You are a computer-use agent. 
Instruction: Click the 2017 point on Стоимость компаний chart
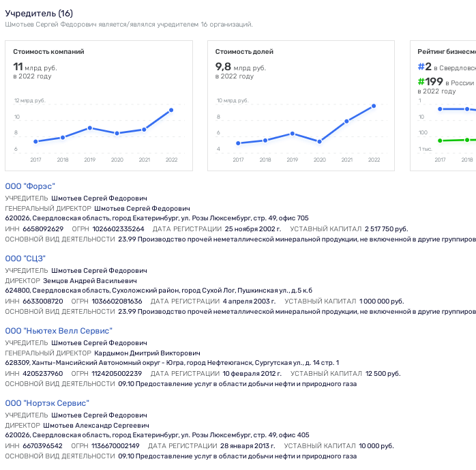(x=36, y=141)
